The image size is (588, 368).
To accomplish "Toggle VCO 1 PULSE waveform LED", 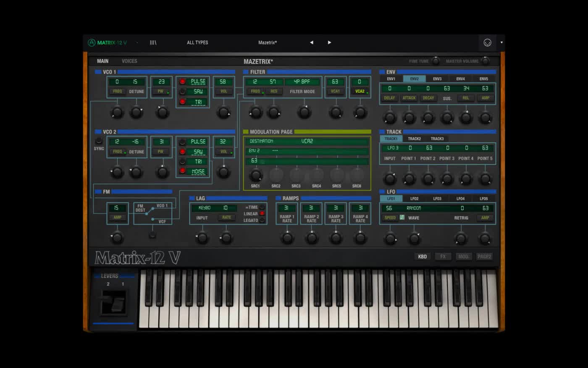I will 183,81.
